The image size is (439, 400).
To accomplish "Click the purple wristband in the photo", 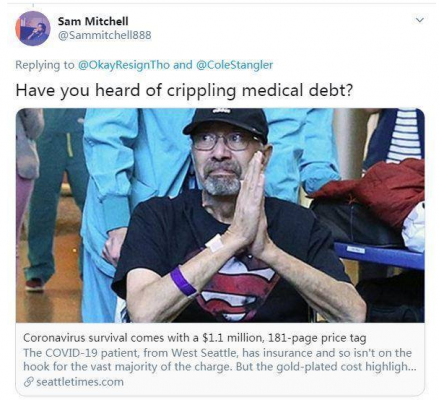I will (183, 281).
